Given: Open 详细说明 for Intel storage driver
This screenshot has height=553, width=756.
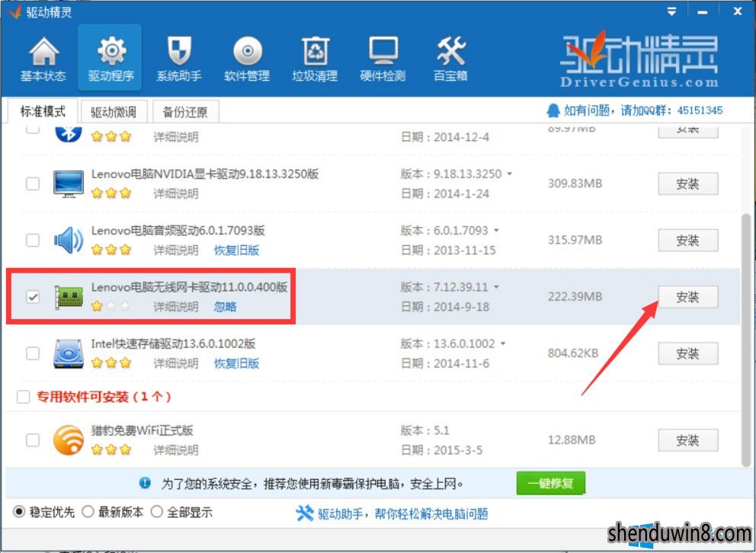Looking at the screenshot, I should coord(176,363).
